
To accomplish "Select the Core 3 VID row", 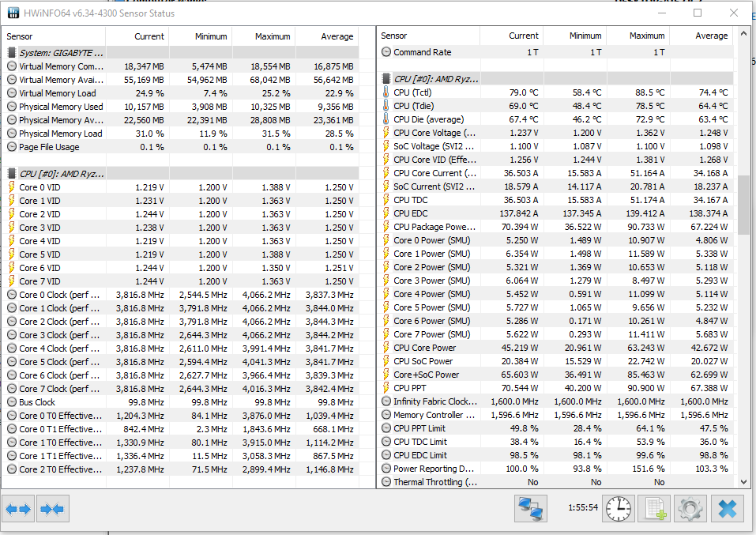I will tap(181, 228).
